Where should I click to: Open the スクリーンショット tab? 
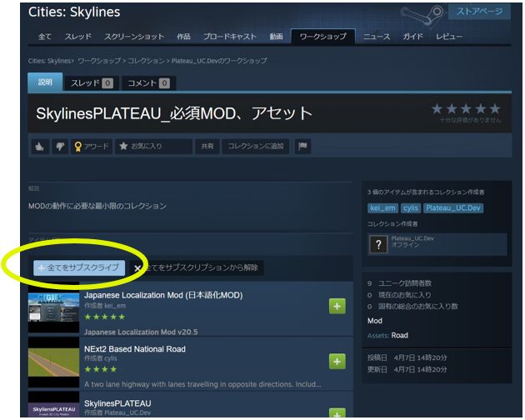134,37
